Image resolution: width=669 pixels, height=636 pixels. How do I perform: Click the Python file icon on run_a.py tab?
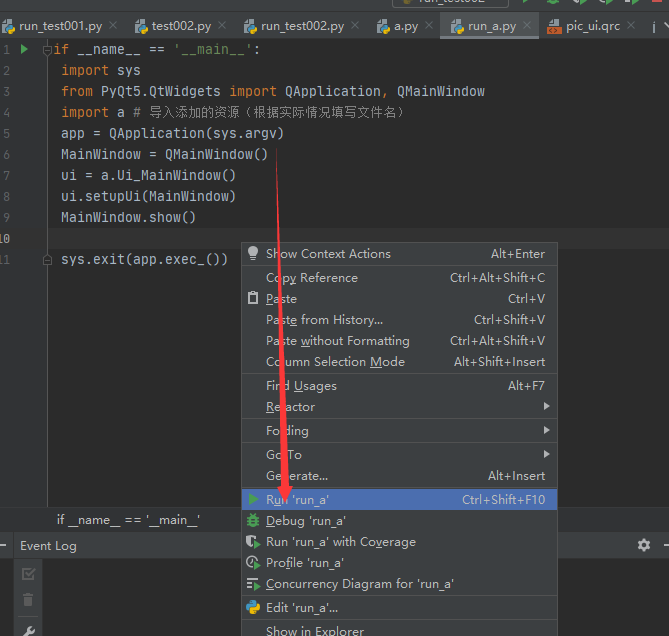pyautogui.click(x=457, y=26)
